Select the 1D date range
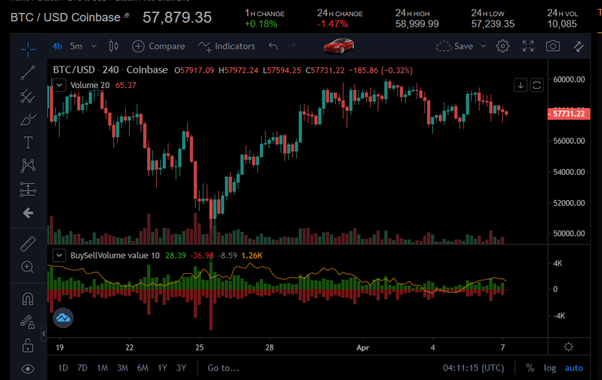The image size is (602, 380). (63, 368)
